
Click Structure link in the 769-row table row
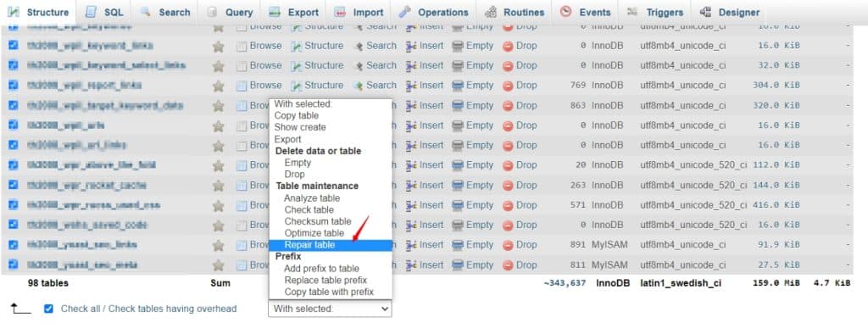tap(324, 86)
